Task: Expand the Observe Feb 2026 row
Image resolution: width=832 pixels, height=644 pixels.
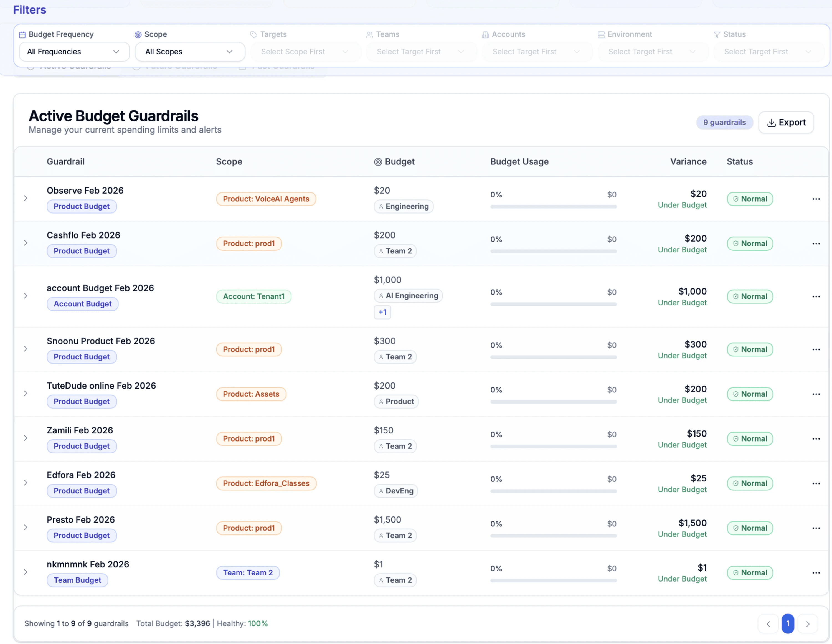Action: 26,198
